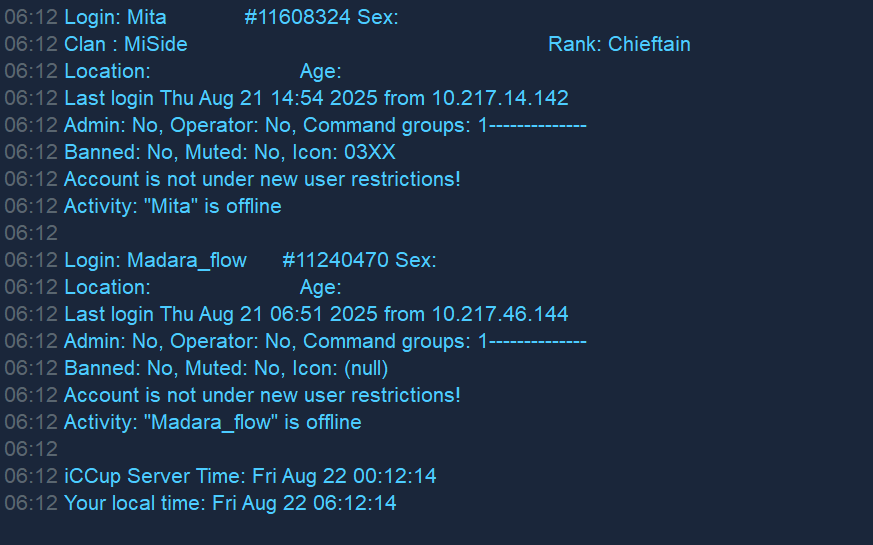This screenshot has height=545, width=873.
Task: Click the Last login 06:51 line
Action: coord(316,315)
